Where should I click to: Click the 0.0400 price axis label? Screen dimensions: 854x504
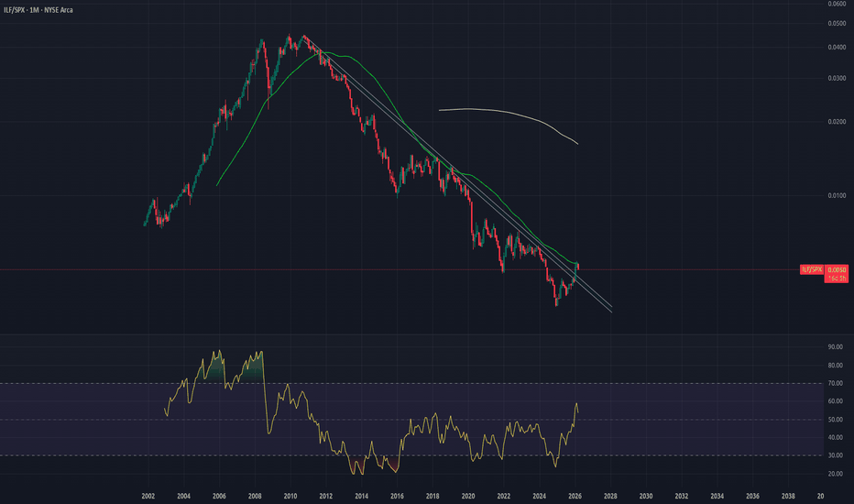pyautogui.click(x=836, y=48)
